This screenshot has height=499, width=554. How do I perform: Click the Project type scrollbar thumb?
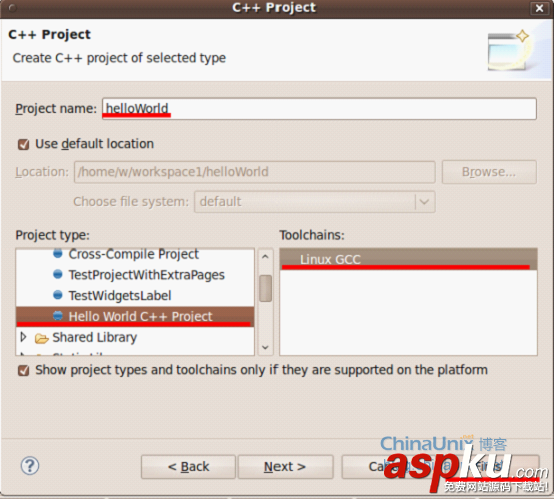pos(265,288)
